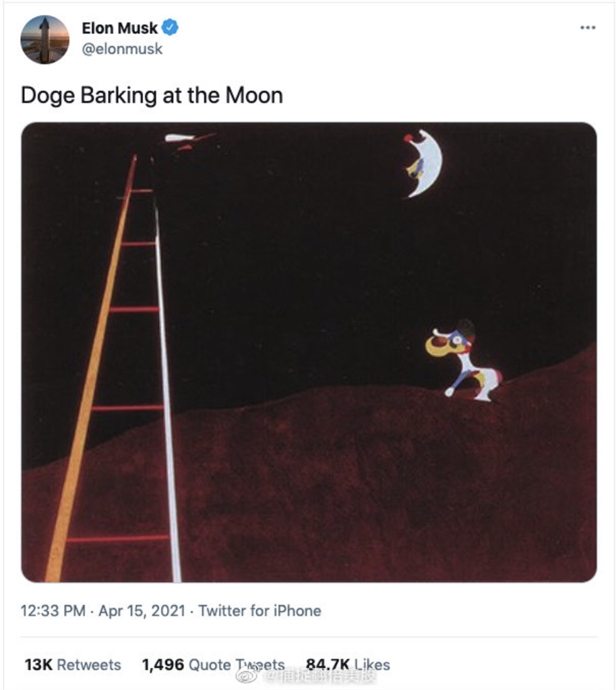Open the 1,496 Quote Tweets list
Viewport: 616px width, 690px height.
click(214, 664)
